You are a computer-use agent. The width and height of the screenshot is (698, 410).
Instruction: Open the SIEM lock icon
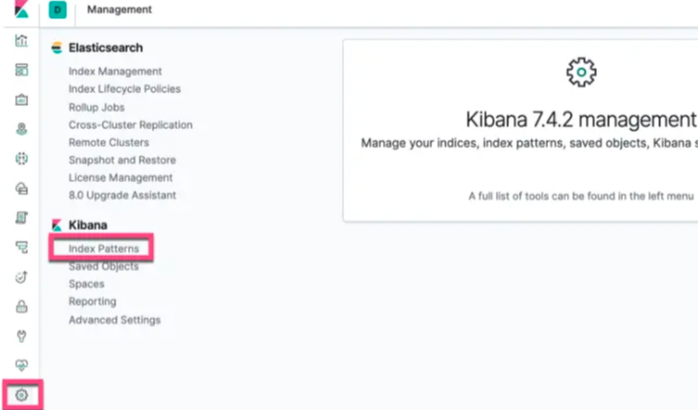click(21, 307)
